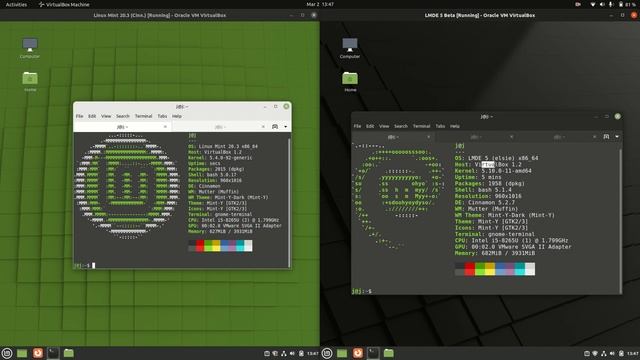Open Tabs menu in LMDE terminal

pyautogui.click(x=440, y=126)
